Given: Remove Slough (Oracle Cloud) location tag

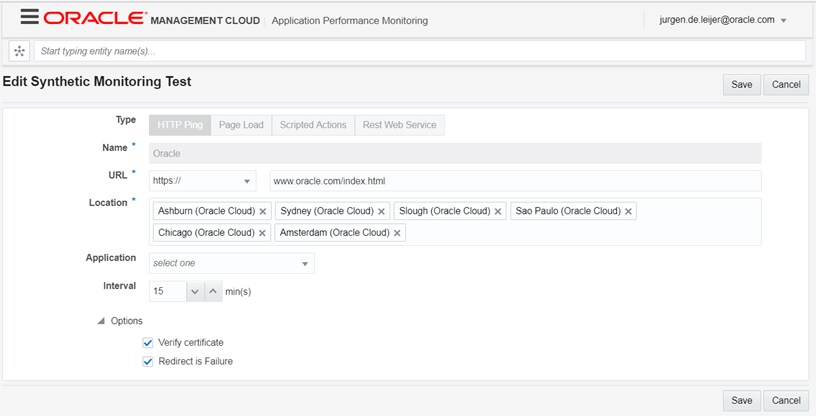Looking at the screenshot, I should tap(498, 212).
